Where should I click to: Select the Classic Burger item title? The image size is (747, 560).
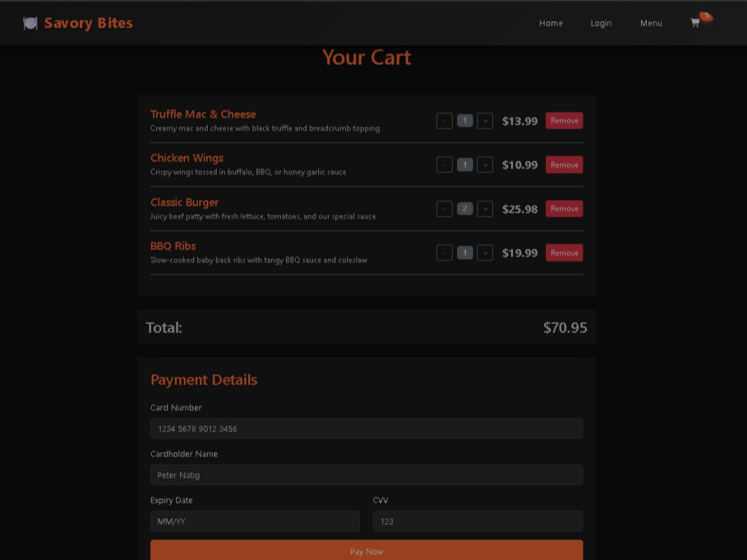(185, 202)
